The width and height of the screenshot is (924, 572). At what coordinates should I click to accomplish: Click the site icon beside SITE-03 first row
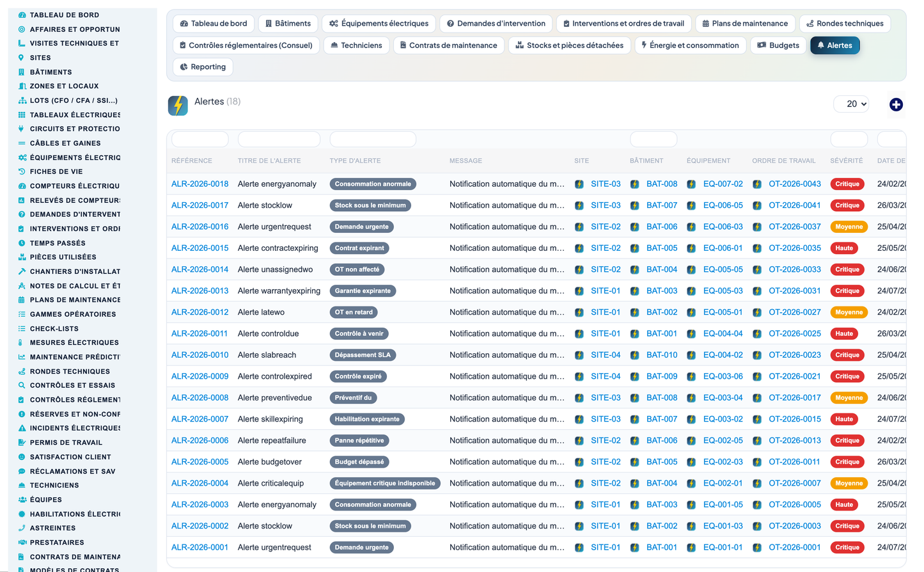579,184
